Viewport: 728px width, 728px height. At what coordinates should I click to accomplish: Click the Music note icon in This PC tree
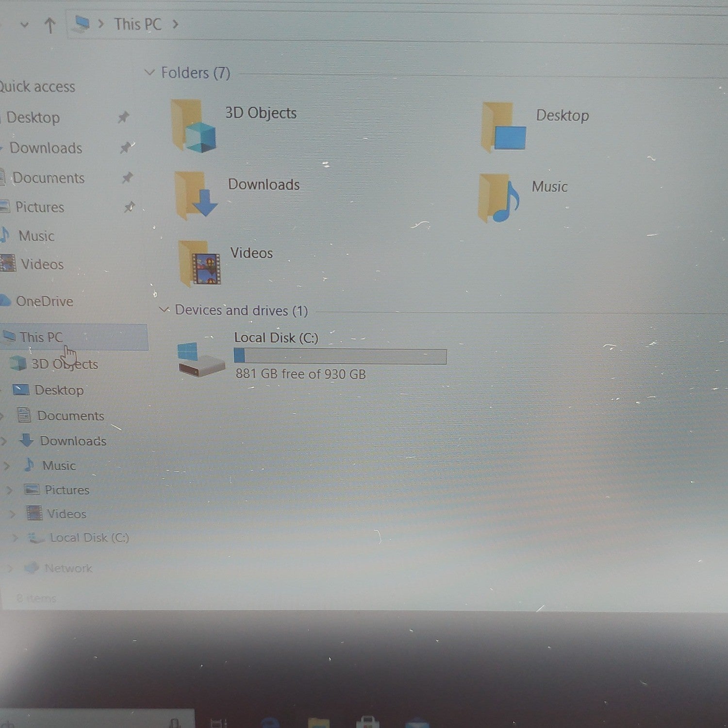[29, 465]
